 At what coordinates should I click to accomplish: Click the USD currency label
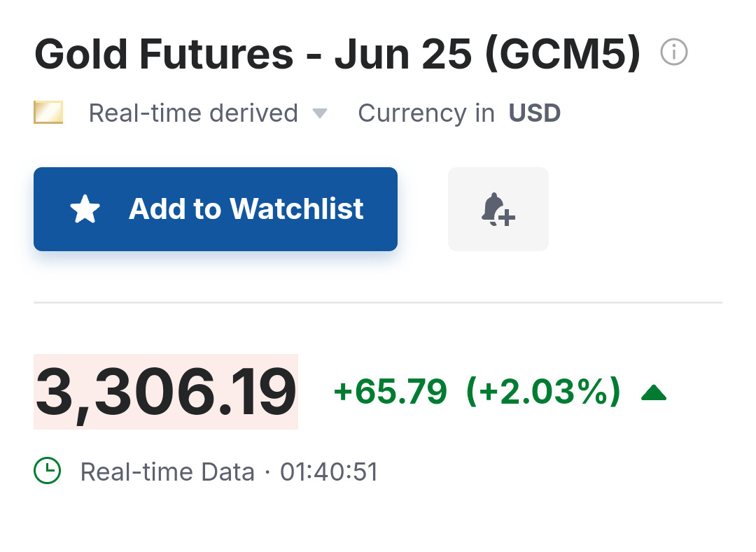pyautogui.click(x=534, y=113)
